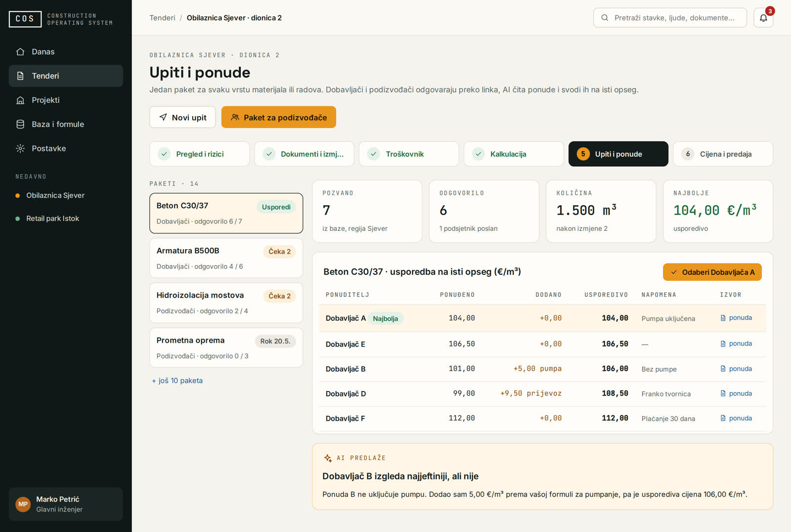Click the document icon in Dobavljač A row
791x532 pixels.
tap(723, 318)
